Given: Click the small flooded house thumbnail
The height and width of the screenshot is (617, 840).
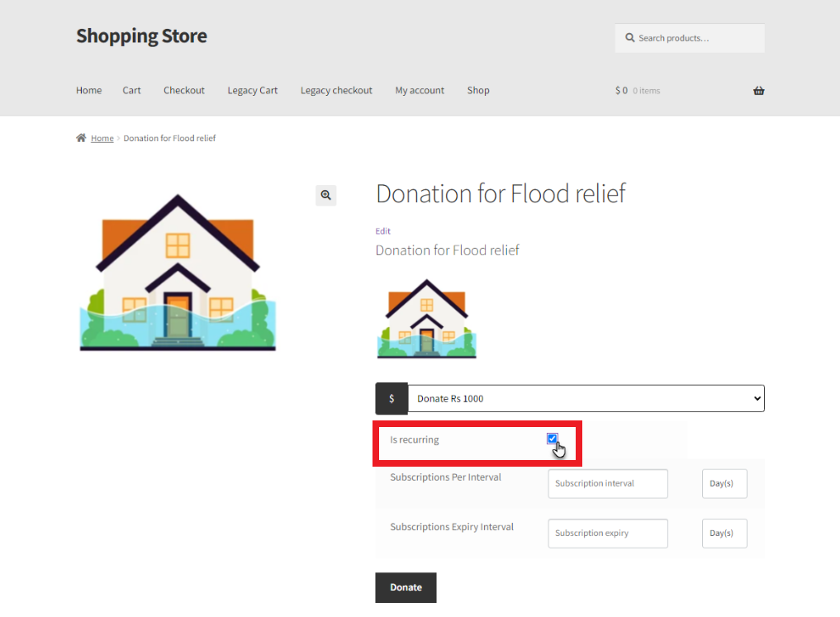Looking at the screenshot, I should 426,319.
